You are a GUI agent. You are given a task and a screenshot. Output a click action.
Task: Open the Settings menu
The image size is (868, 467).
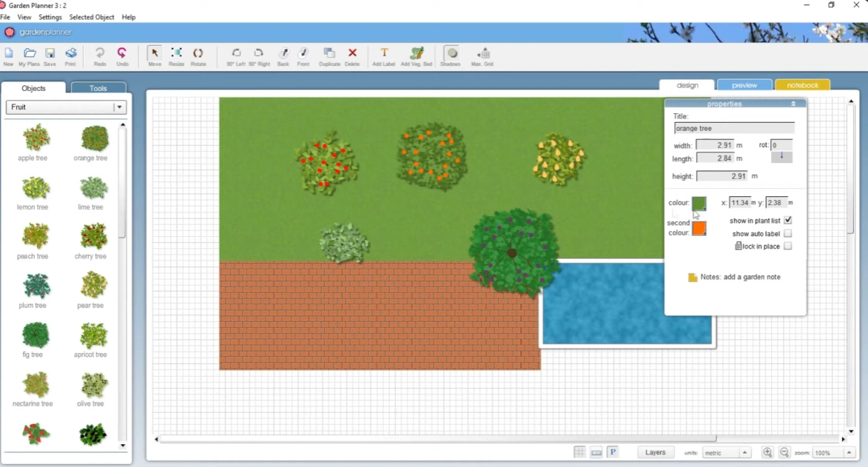tap(50, 17)
